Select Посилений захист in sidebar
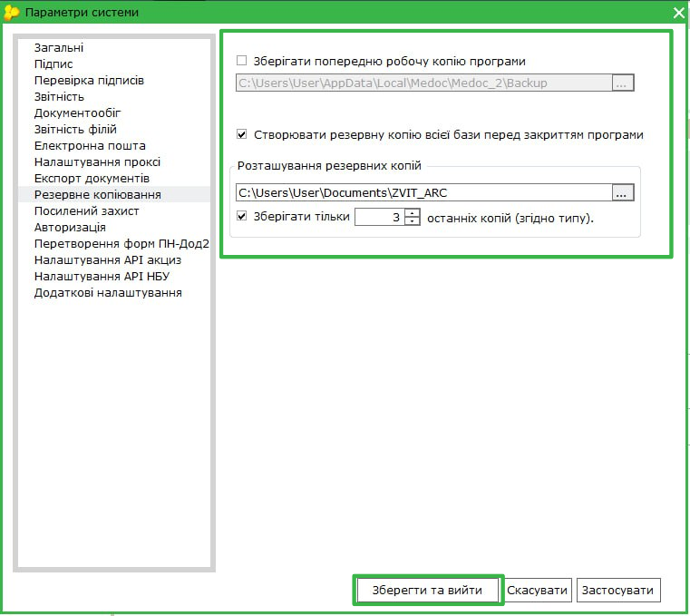 [x=86, y=210]
